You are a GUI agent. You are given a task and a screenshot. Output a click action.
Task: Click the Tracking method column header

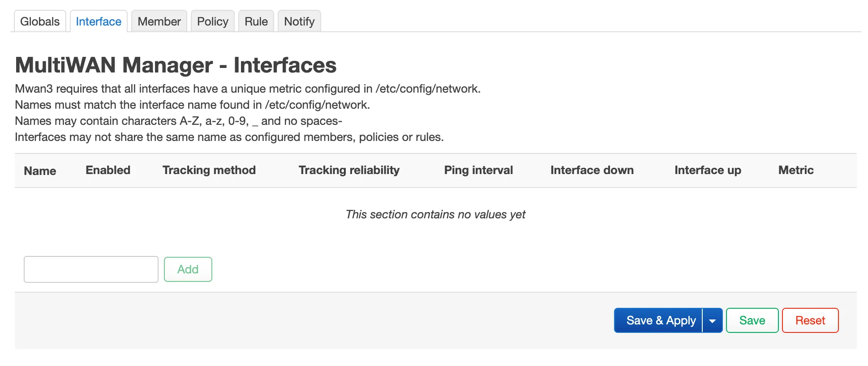(x=209, y=170)
